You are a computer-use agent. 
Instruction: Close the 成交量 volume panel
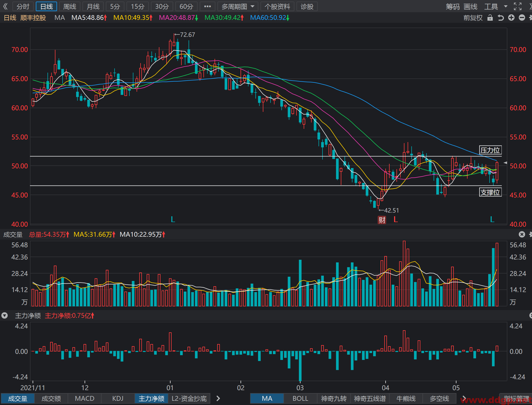click(x=522, y=234)
